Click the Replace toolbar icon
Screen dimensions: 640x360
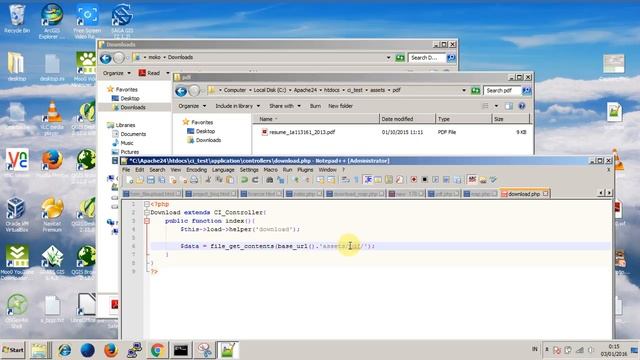(x=280, y=180)
